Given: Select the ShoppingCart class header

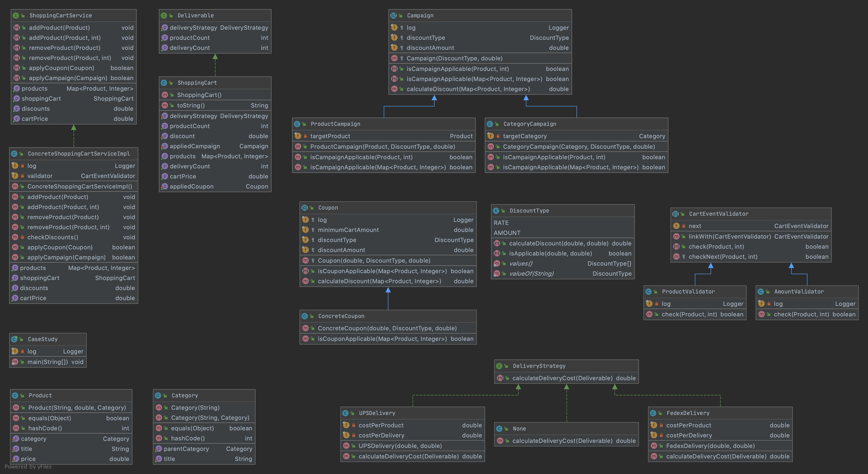Looking at the screenshot, I should click(x=197, y=83).
